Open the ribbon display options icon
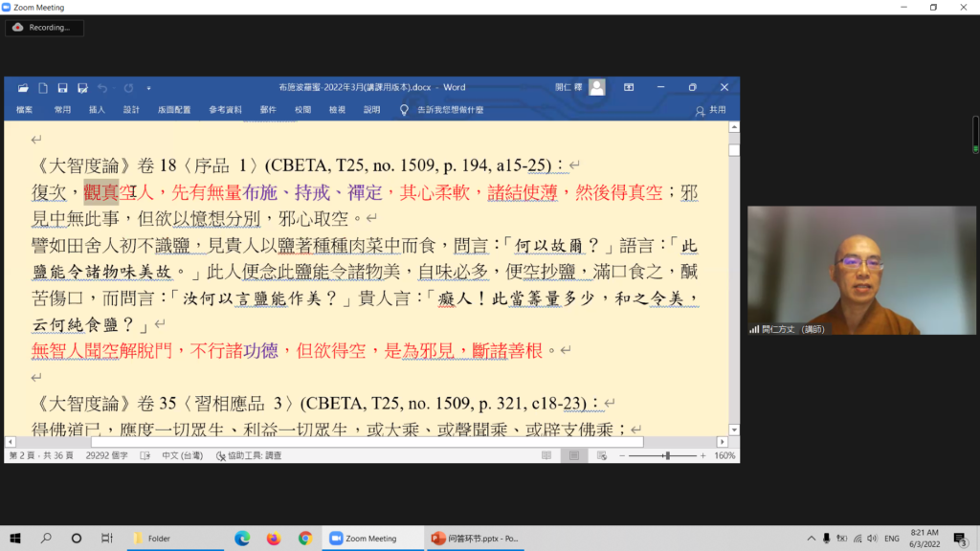 [x=629, y=87]
